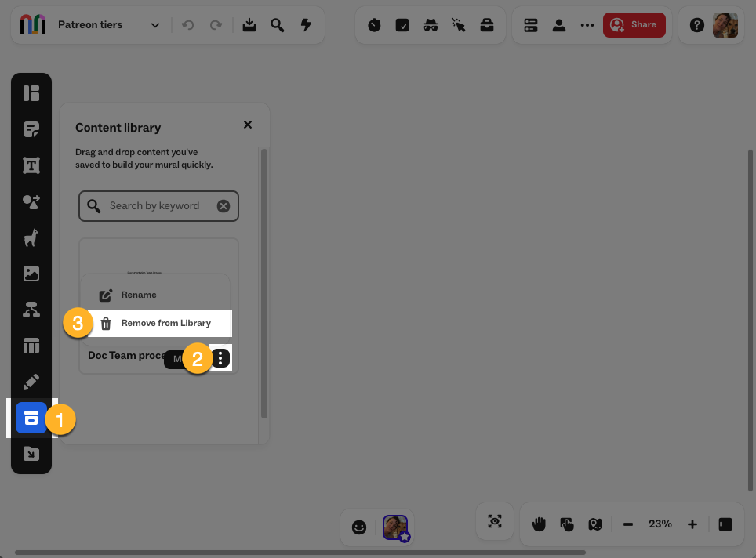Click the 23% zoom level

tap(660, 524)
